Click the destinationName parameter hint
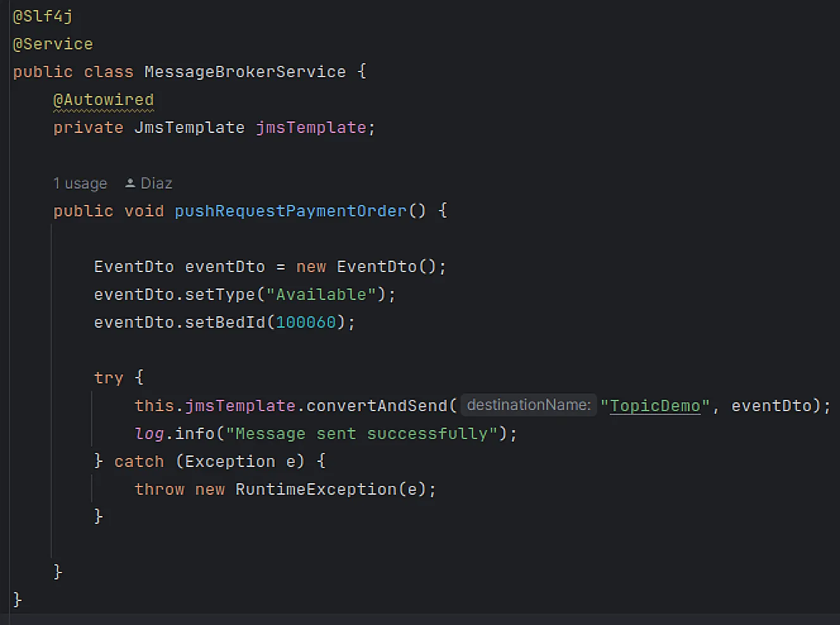The image size is (840, 625). 528,405
